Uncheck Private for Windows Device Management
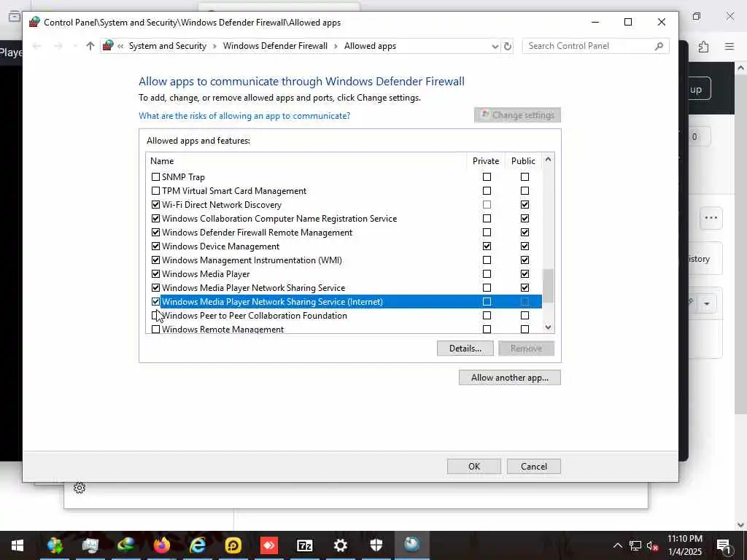This screenshot has height=560, width=747. 487,246
